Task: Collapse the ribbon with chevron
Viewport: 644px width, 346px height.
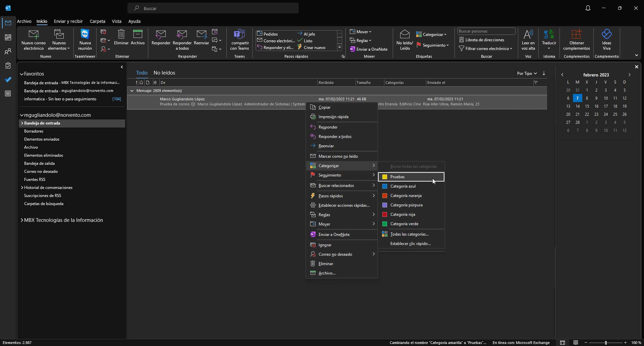Action: pos(636,55)
